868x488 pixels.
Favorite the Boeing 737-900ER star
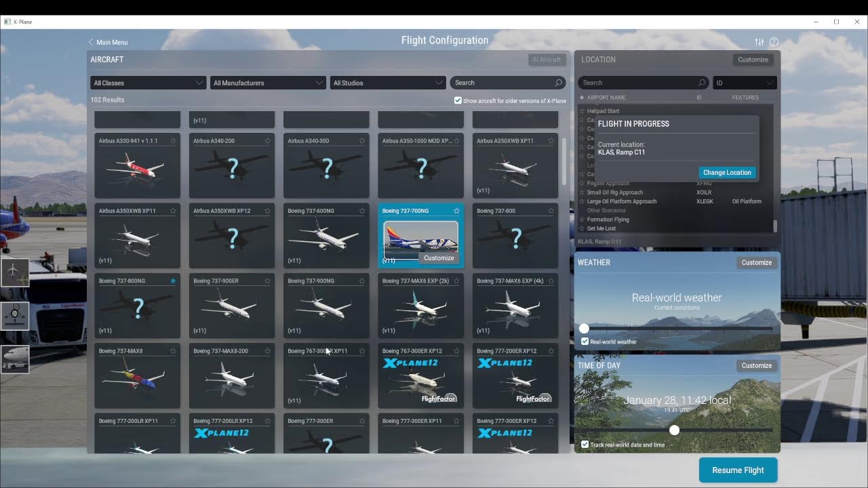(267, 281)
